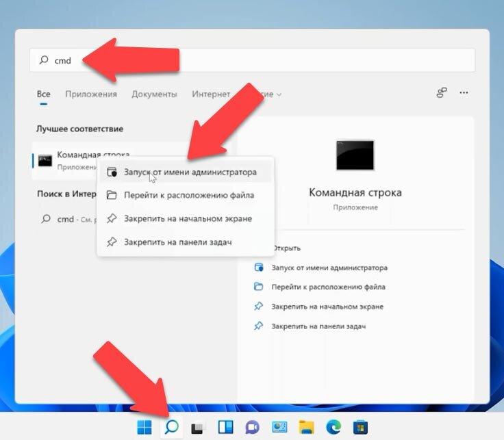Click Открыть in the right pane
Image resolution: width=504 pixels, height=440 pixels.
point(286,248)
